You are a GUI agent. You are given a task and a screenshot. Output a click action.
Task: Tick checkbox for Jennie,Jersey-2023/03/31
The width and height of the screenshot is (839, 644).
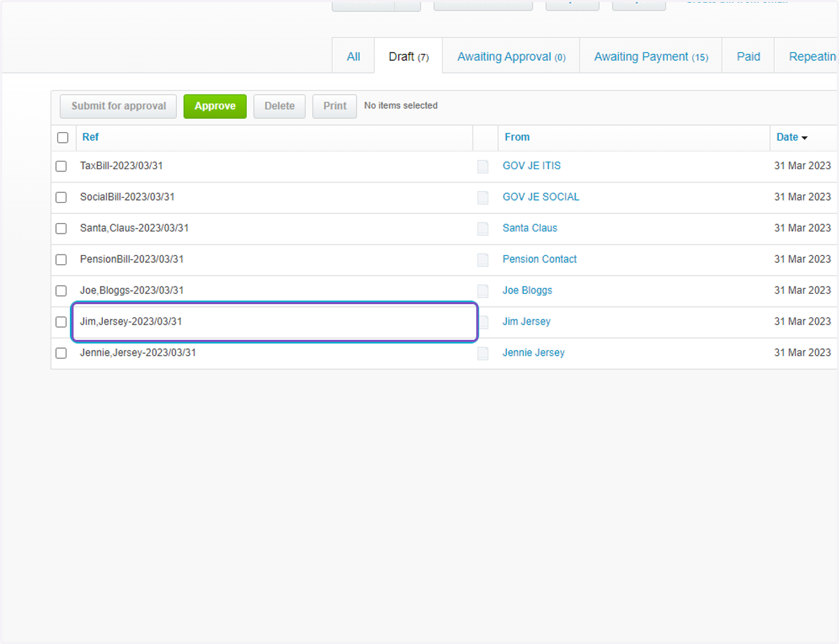coord(62,353)
